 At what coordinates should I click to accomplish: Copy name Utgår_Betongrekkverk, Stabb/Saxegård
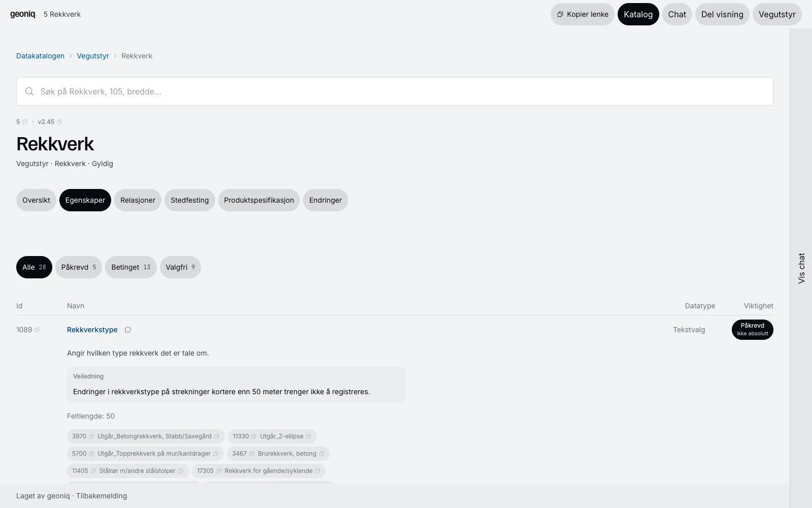217,436
